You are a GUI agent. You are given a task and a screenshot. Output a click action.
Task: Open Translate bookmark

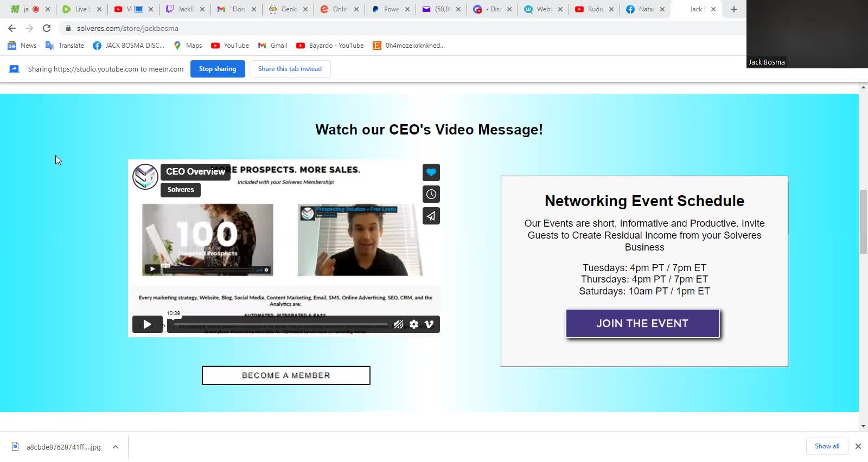click(x=65, y=46)
